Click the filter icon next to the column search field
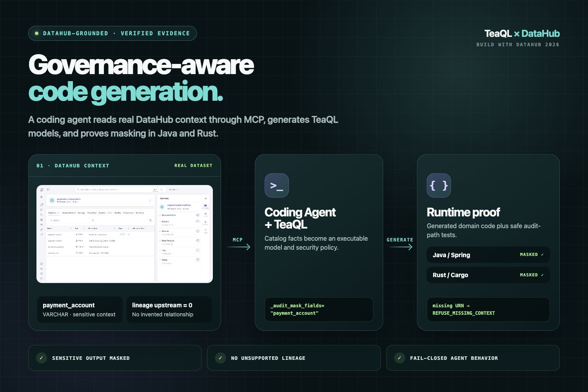This screenshot has width=588, height=392. [x=93, y=220]
